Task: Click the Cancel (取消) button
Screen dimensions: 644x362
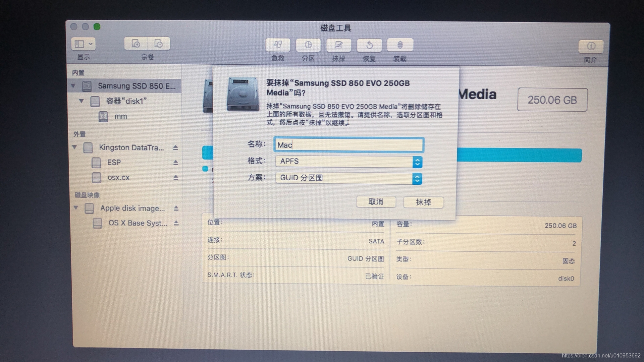Action: pyautogui.click(x=376, y=202)
